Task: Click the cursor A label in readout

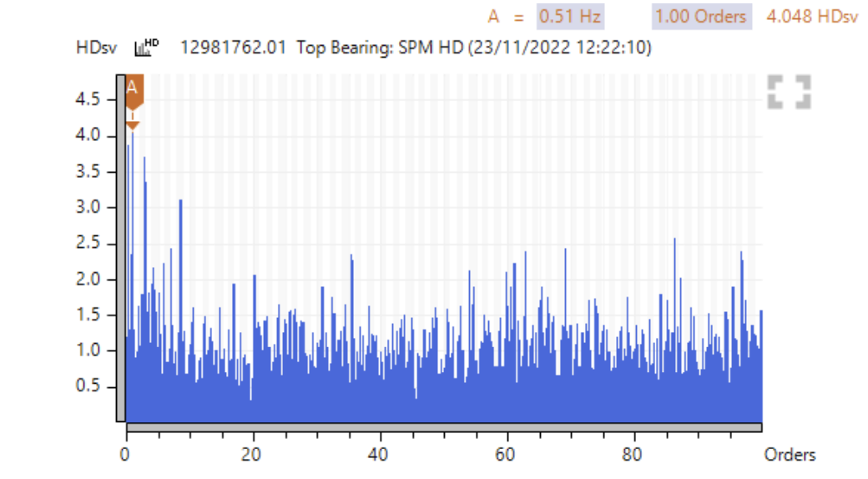Action: [493, 17]
